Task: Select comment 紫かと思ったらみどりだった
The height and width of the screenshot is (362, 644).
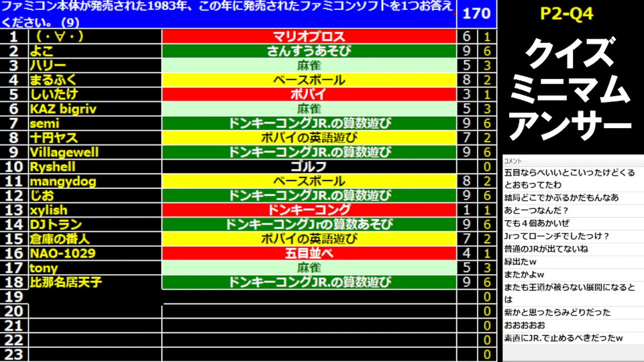Action: (x=557, y=312)
